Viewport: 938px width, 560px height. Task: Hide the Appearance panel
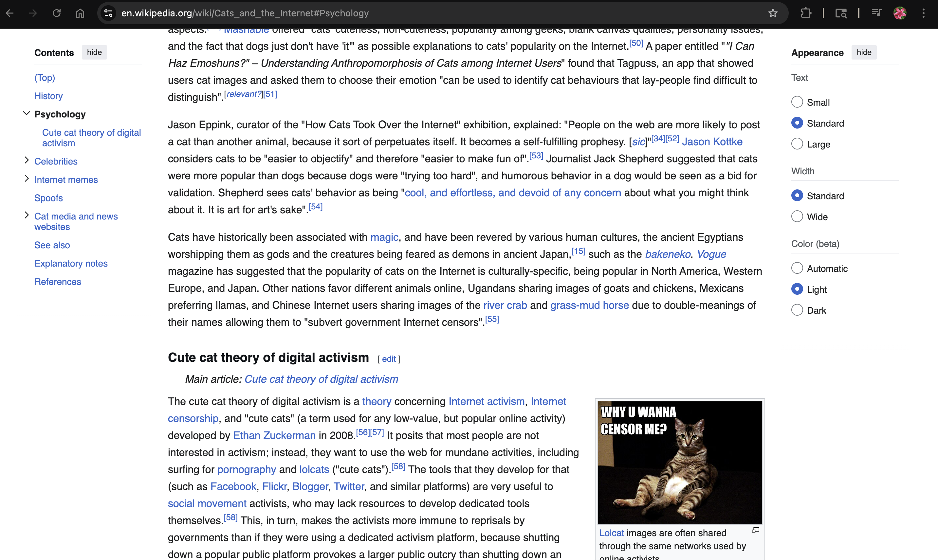click(864, 52)
